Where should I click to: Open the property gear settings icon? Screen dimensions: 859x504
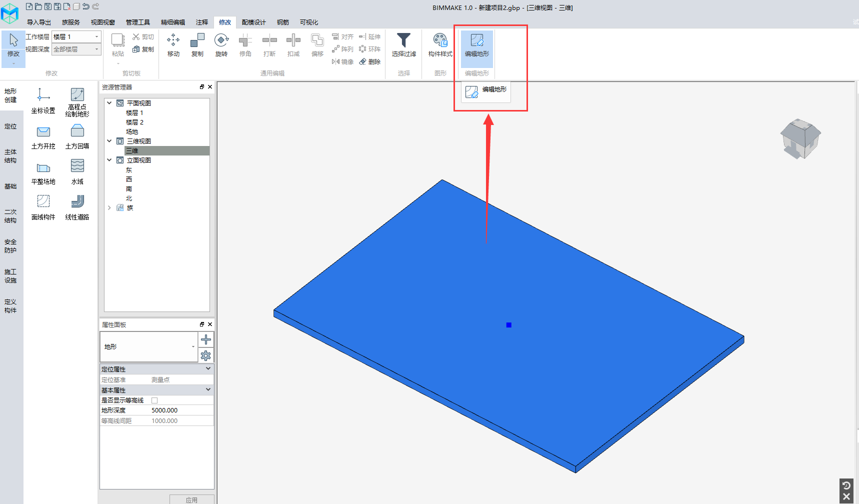pos(206,355)
